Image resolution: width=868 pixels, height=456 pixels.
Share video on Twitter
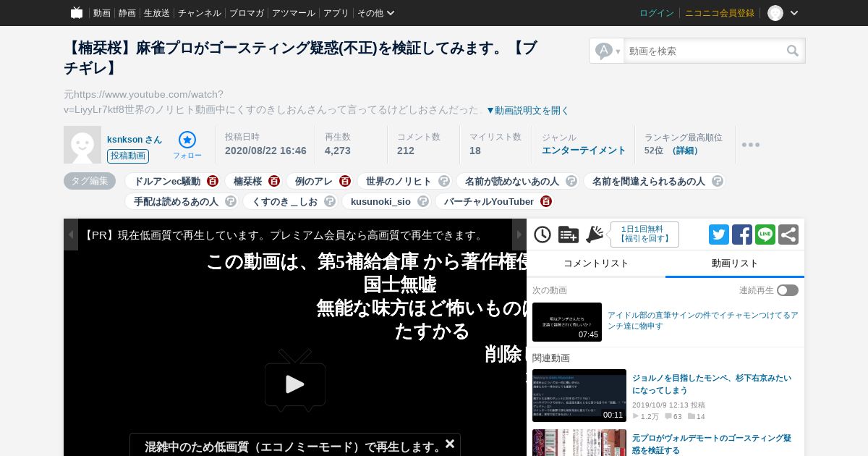(x=719, y=235)
